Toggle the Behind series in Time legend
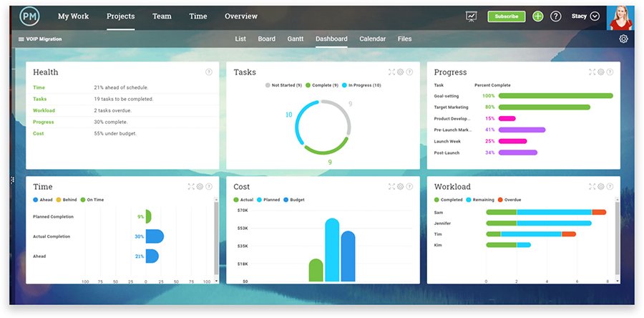This screenshot has width=644, height=318. point(67,200)
